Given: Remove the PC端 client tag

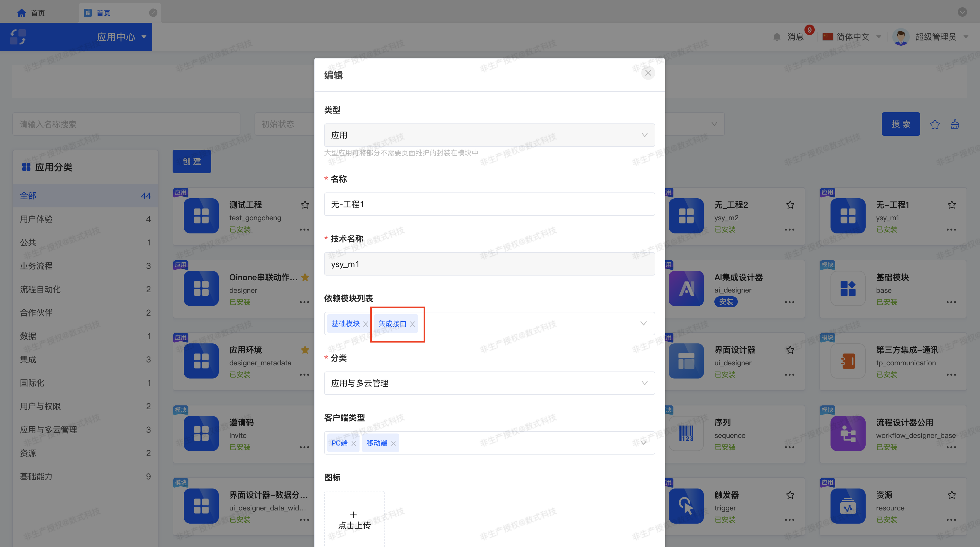Looking at the screenshot, I should [353, 443].
